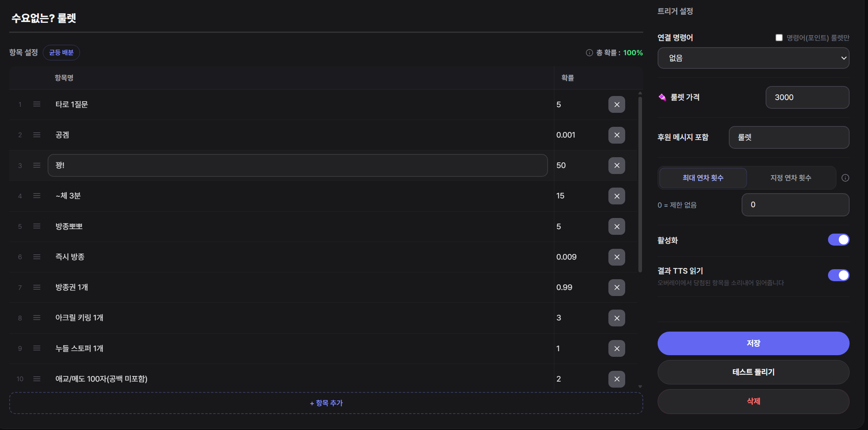Select drag handle of 애교/메도 100자 row
This screenshot has height=430, width=868.
tap(37, 379)
